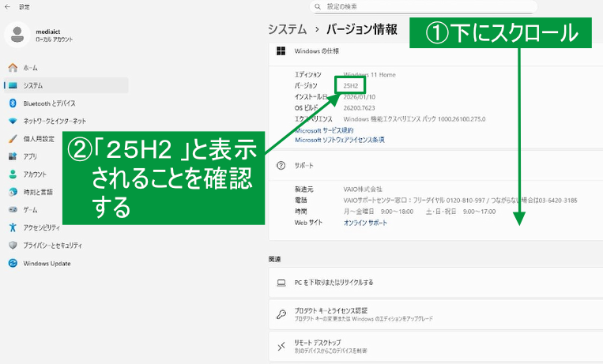The width and height of the screenshot is (603, 364).
Task: Open Windows Update icon in sidebar
Action: point(13,264)
